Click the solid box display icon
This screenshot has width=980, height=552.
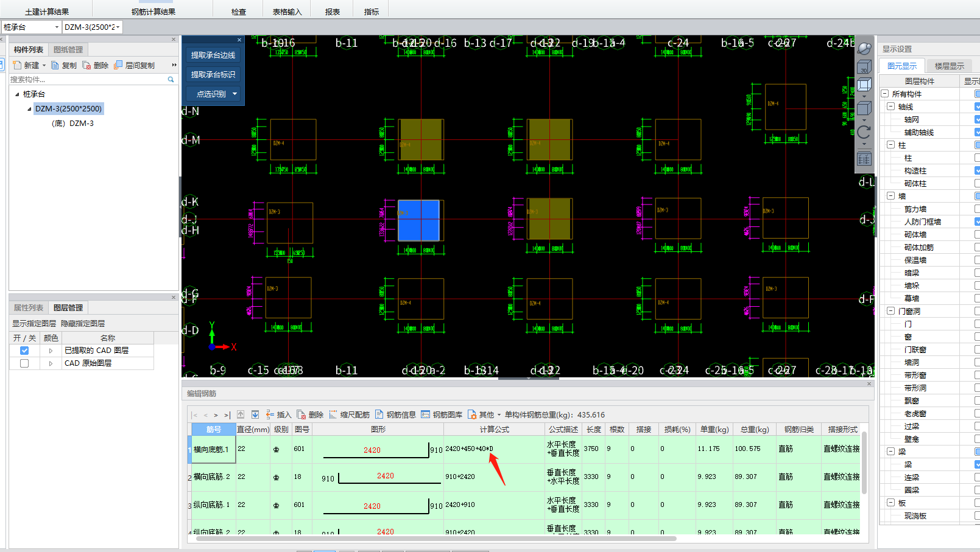(864, 109)
